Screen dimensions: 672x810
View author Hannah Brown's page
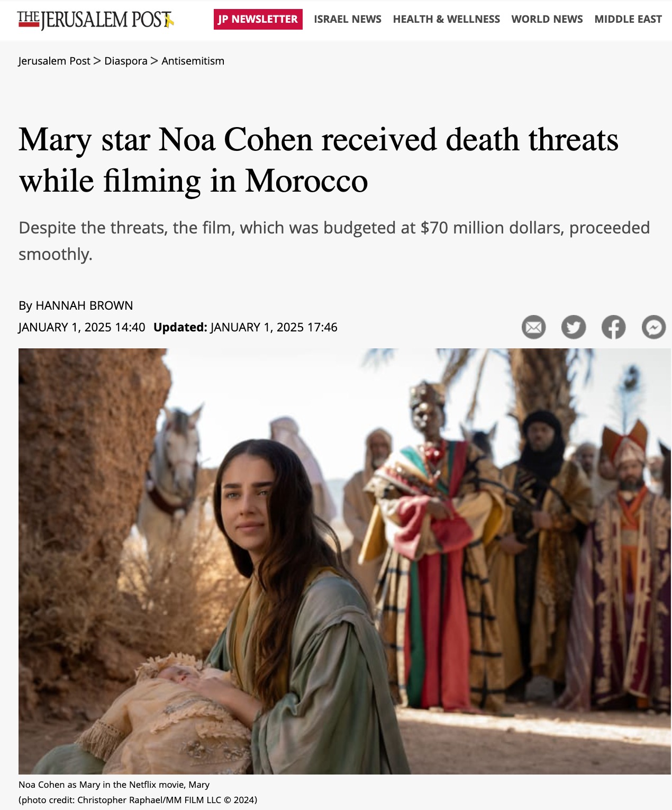coord(84,305)
